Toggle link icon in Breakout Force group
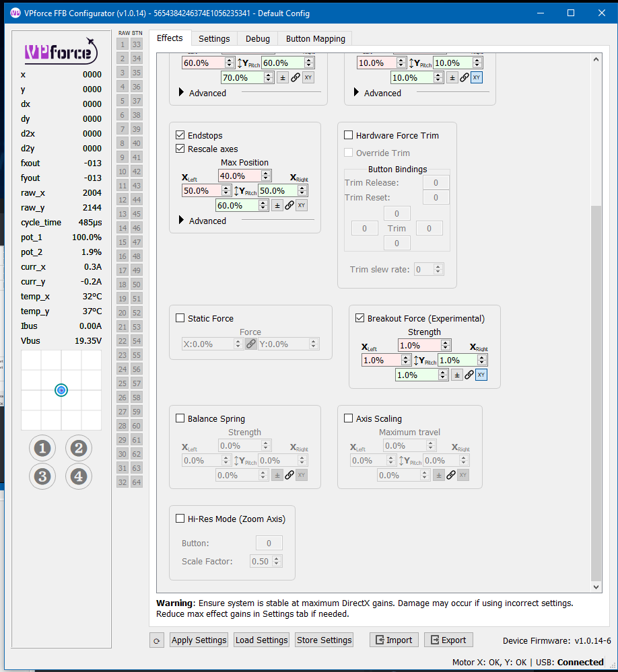The image size is (618, 672). click(469, 375)
